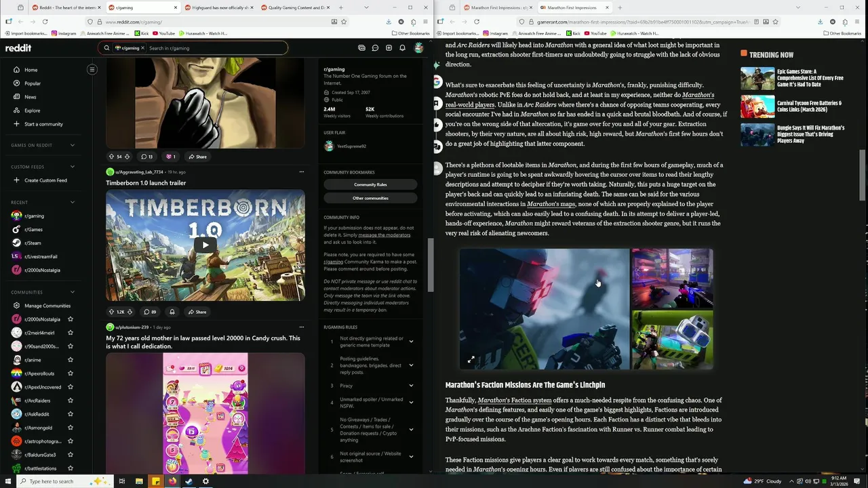Favorite r/ArcRaiders with its star
Viewport: 868px width, 488px height.
pos(71,401)
